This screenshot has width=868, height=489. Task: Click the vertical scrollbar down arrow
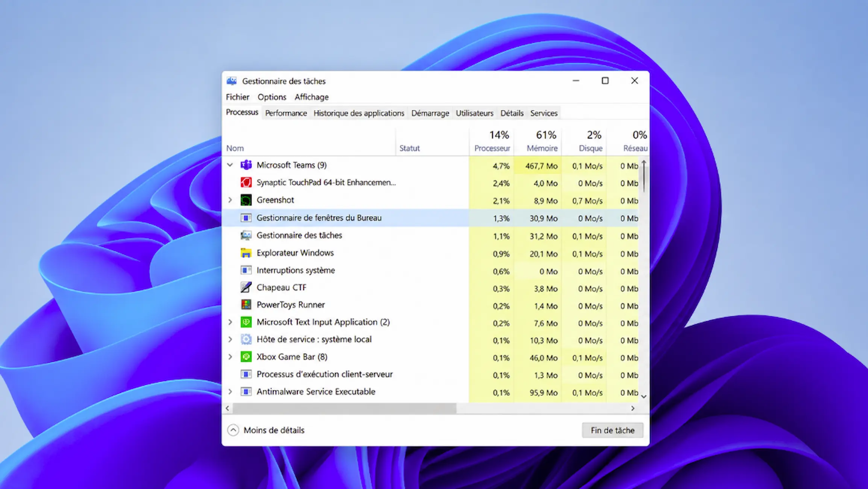[x=644, y=396]
